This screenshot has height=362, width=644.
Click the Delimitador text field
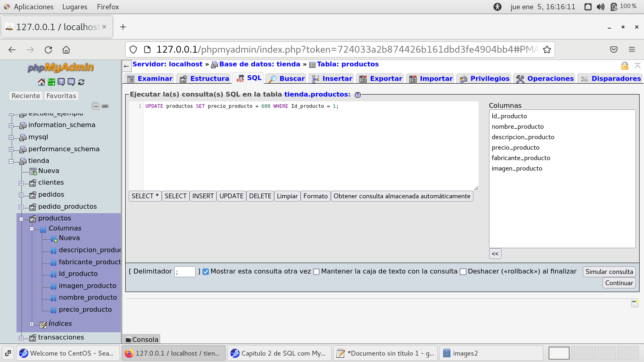click(x=185, y=271)
